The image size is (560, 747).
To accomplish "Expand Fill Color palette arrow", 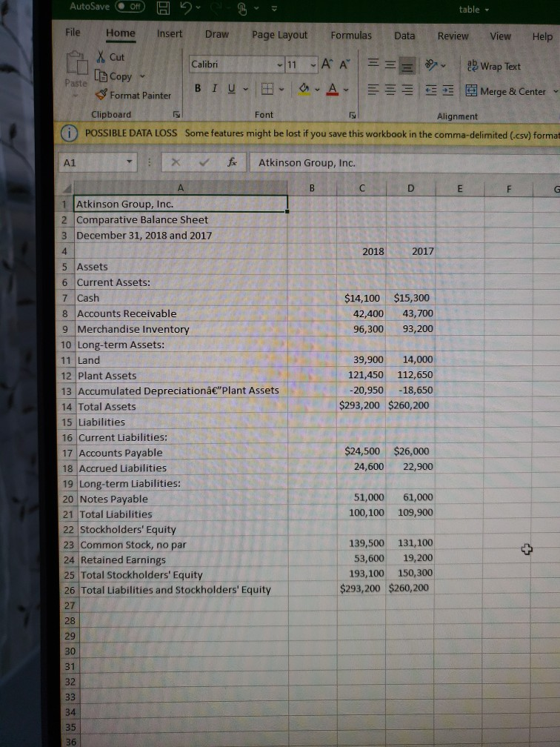I will (317, 90).
